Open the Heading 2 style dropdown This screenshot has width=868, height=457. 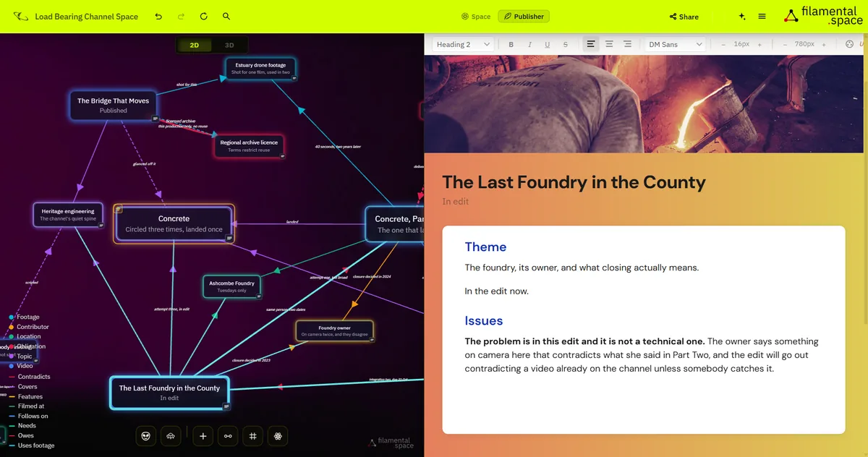tap(463, 44)
